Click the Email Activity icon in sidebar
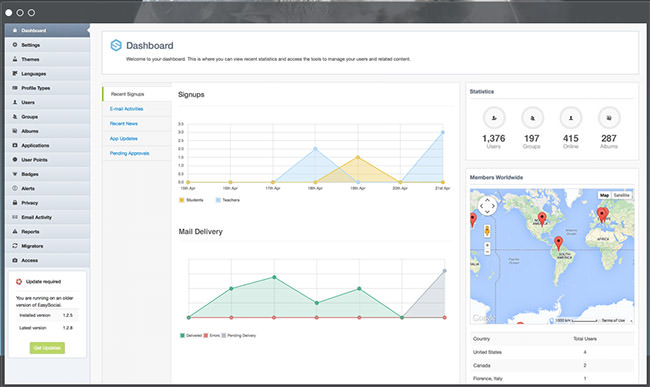The image size is (650, 387). click(15, 217)
